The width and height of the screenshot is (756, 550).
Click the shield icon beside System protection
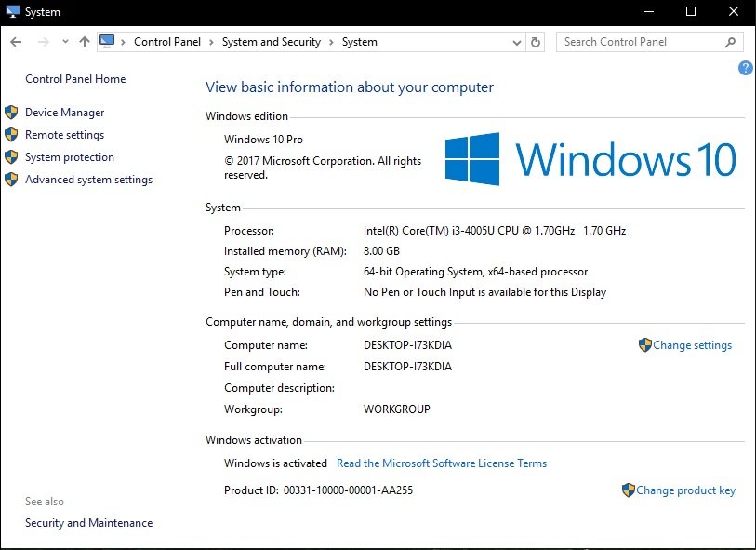click(x=11, y=156)
